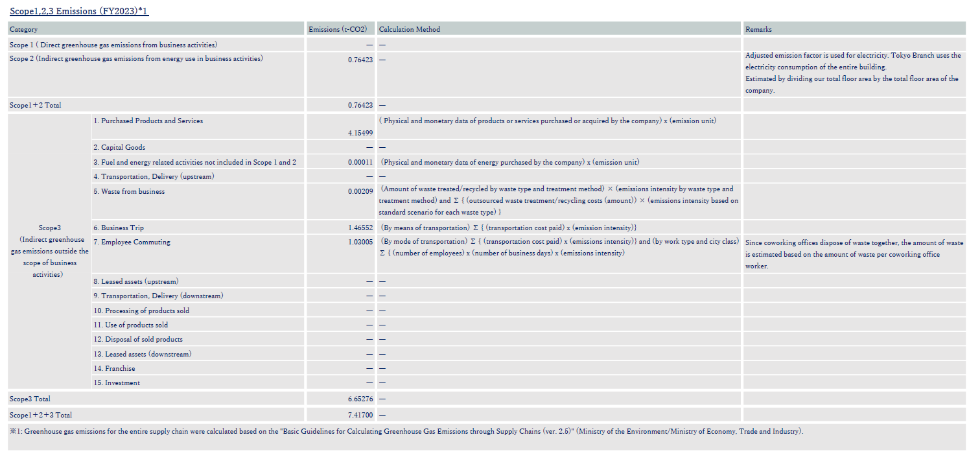Select the Scope3 Total value 6.65276
The height and width of the screenshot is (459, 980).
click(x=360, y=399)
